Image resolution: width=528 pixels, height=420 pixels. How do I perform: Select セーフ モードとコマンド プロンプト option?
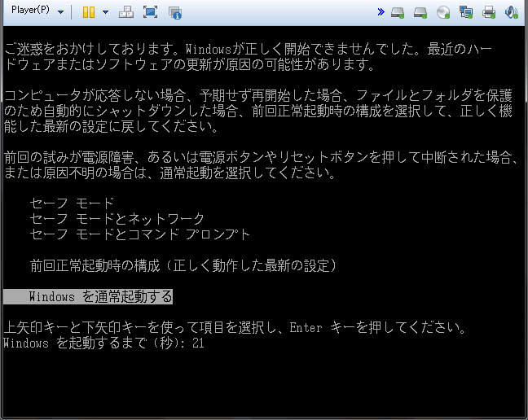(x=140, y=234)
